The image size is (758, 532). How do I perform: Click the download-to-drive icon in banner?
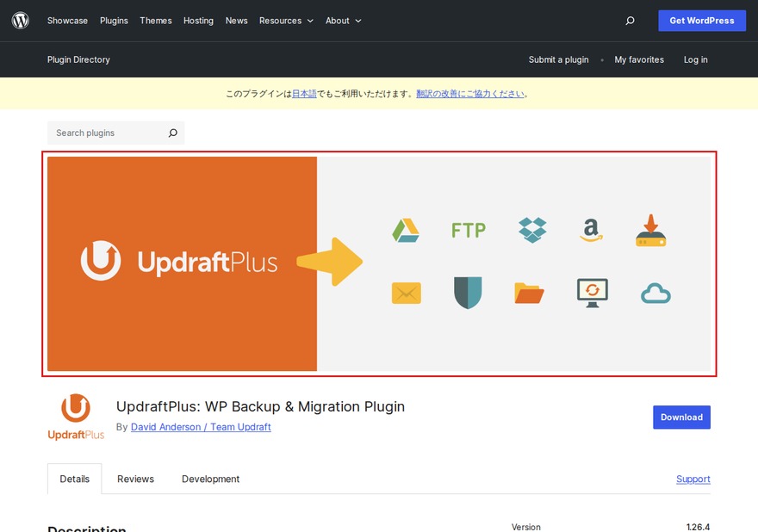pyautogui.click(x=650, y=231)
